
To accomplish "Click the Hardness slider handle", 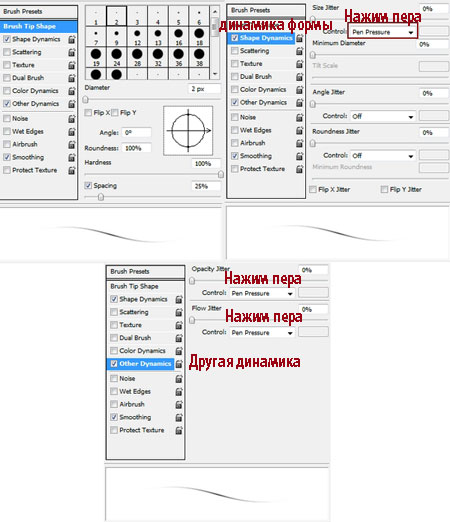I will click(x=221, y=174).
